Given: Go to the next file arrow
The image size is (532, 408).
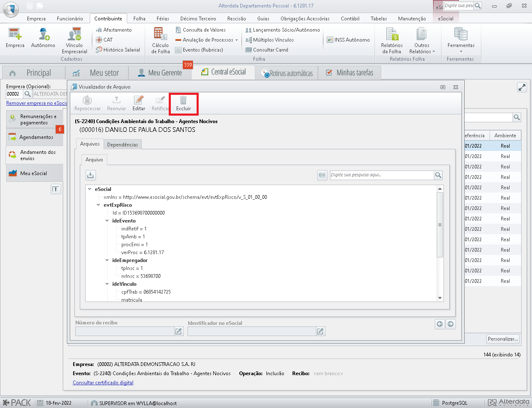Looking at the screenshot, I should point(451,324).
